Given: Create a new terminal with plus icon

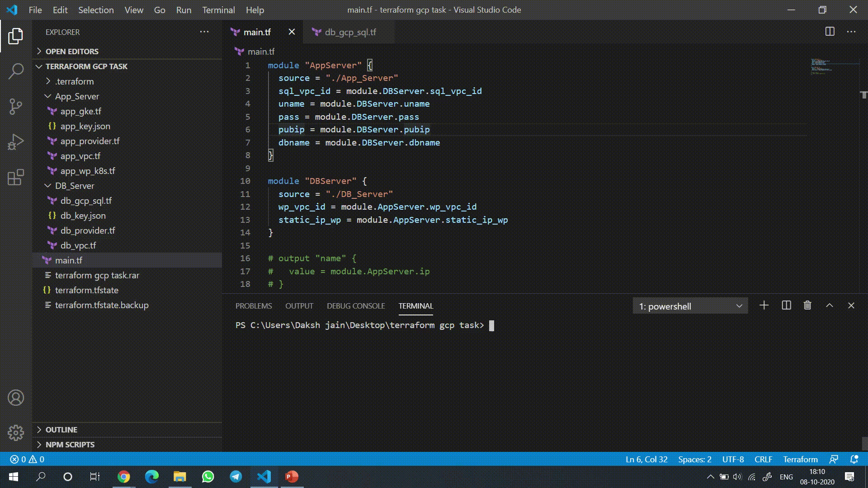Looking at the screenshot, I should click(x=764, y=305).
